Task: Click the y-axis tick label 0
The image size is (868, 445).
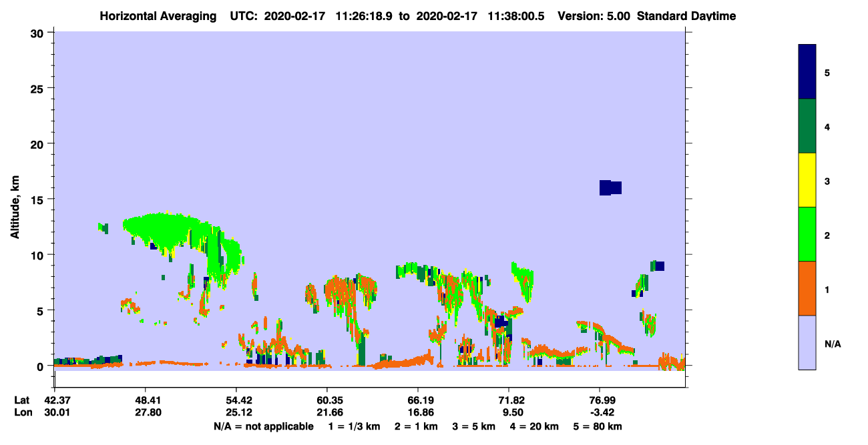Action: tap(41, 366)
